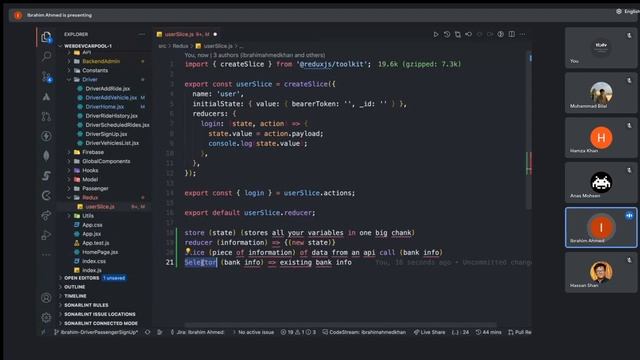The width and height of the screenshot is (640, 360).
Task: Open Explorer panel more actions ellipsis
Action: click(x=142, y=34)
